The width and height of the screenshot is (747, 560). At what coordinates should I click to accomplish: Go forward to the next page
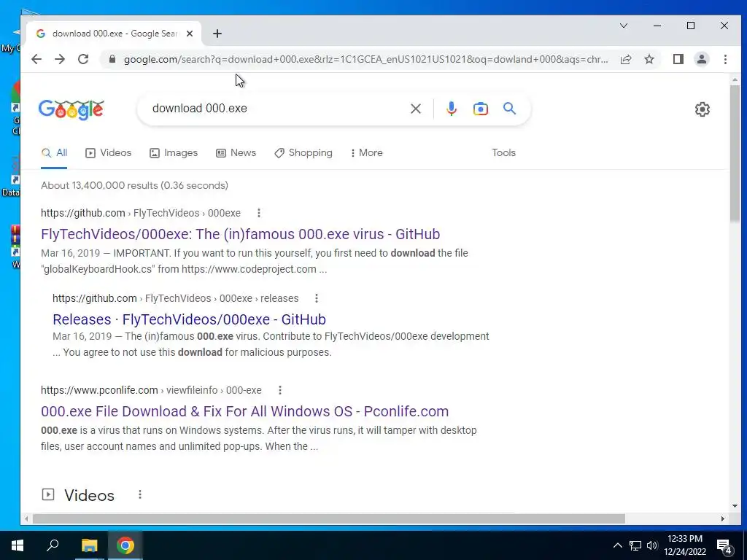click(x=60, y=59)
